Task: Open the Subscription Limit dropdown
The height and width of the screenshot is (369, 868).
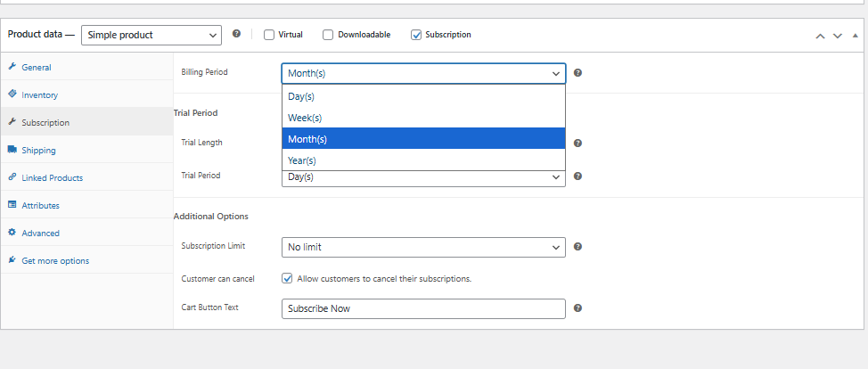Action: click(x=423, y=247)
